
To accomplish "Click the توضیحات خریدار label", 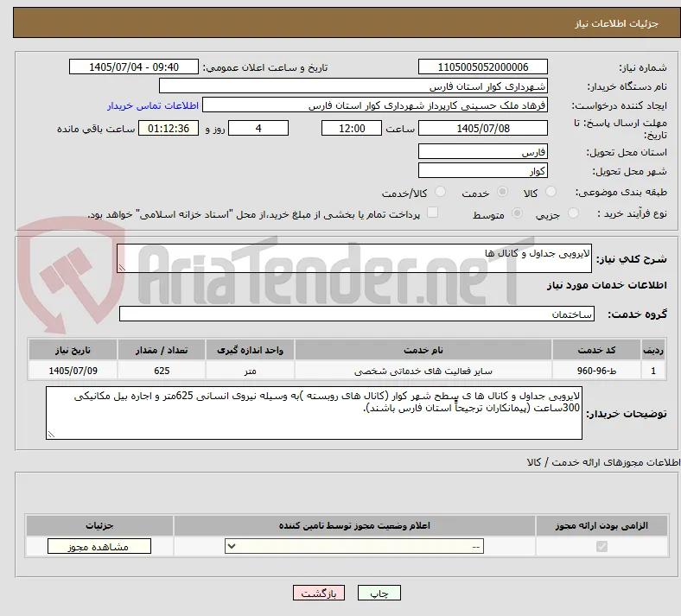I will (x=627, y=414).
